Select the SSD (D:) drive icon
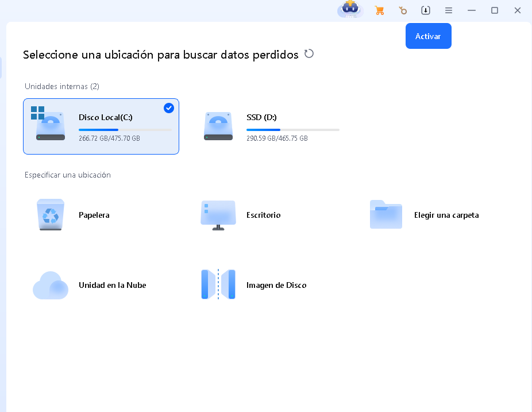This screenshot has height=412, width=532. point(218,126)
